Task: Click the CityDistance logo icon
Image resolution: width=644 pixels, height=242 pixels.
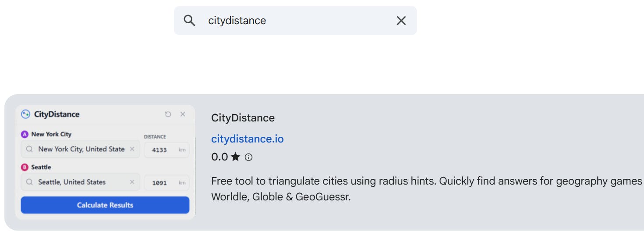Action: tap(25, 114)
